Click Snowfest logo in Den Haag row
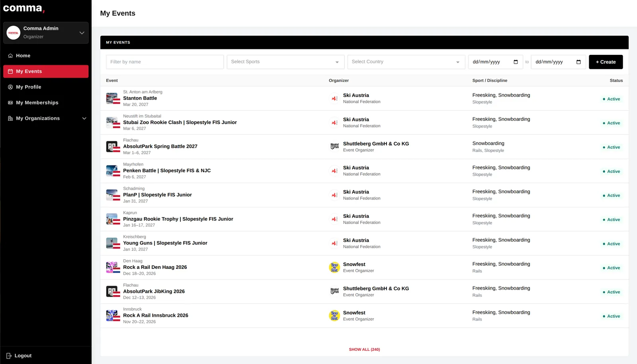 [334, 267]
